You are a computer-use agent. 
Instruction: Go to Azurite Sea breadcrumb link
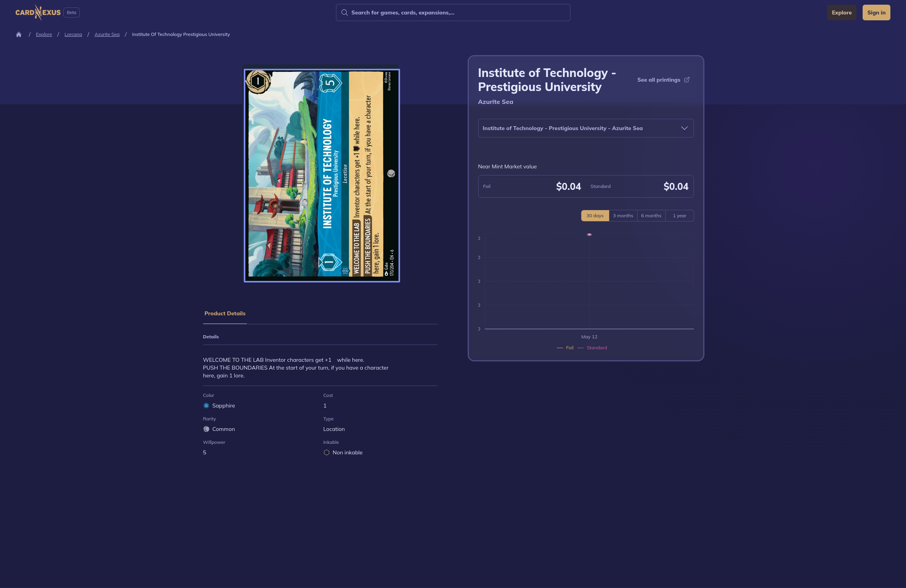(107, 34)
